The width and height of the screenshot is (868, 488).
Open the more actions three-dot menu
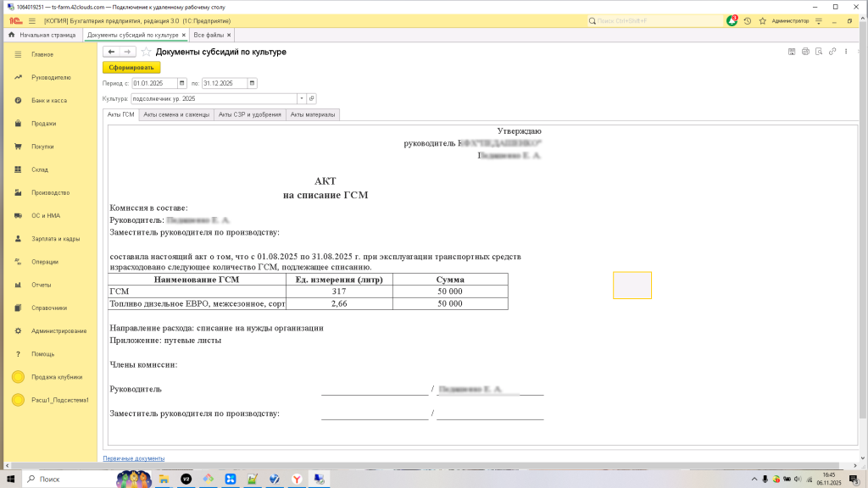pyautogui.click(x=846, y=52)
